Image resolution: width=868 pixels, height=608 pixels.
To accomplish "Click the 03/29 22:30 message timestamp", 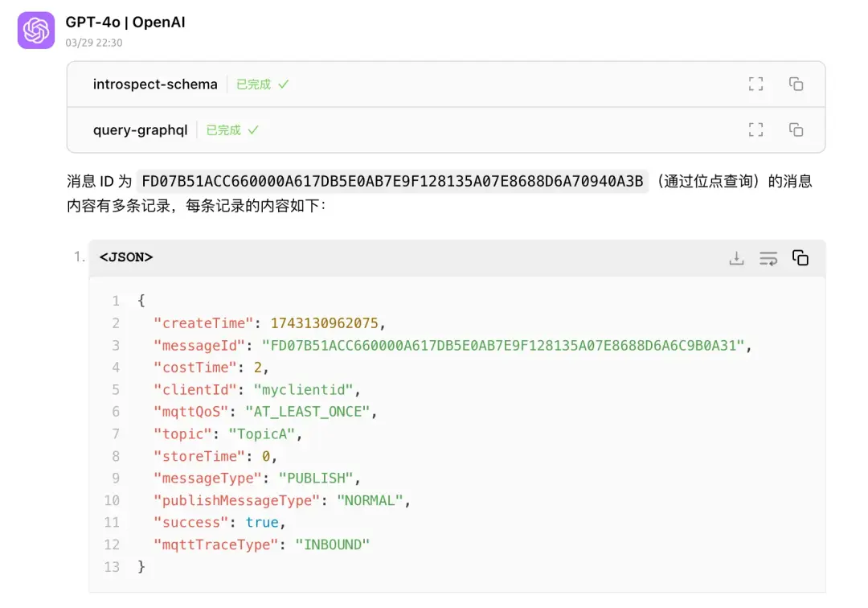I will click(x=94, y=43).
